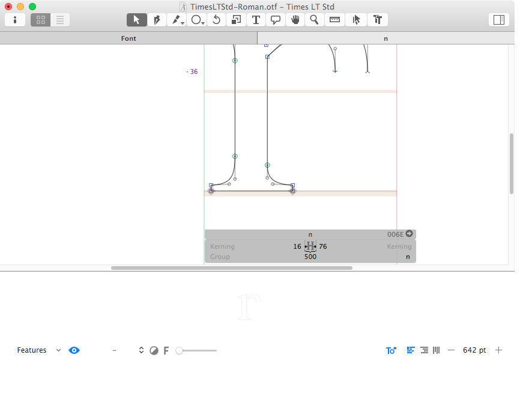
Task: Select the Annotation speech bubble tool
Action: click(x=276, y=20)
